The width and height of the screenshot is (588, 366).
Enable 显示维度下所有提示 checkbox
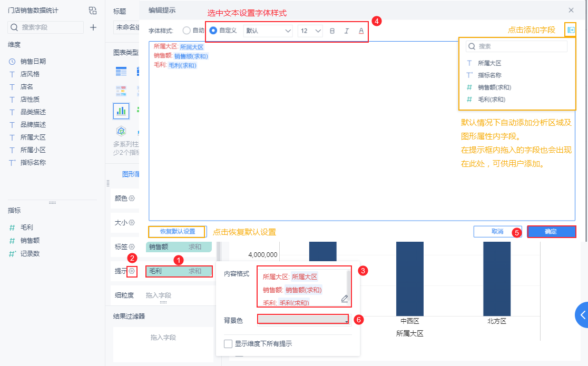click(x=228, y=343)
